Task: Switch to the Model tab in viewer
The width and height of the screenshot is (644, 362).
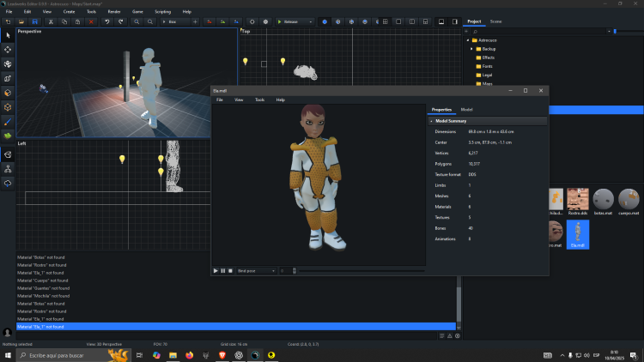Action: (467, 110)
